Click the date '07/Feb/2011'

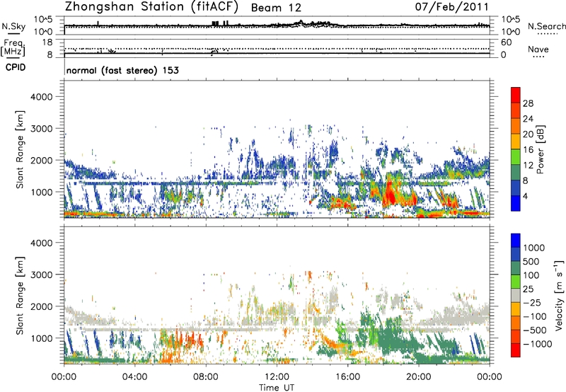[451, 7]
